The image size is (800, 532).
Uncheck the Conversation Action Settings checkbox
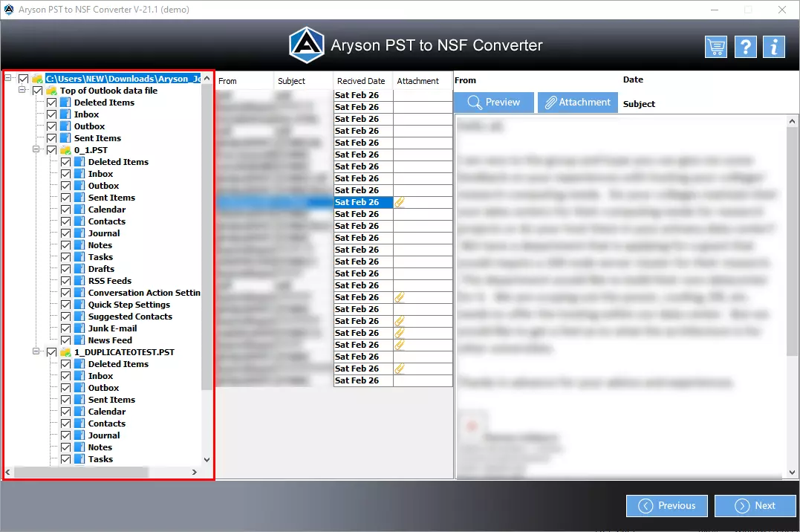click(x=66, y=293)
